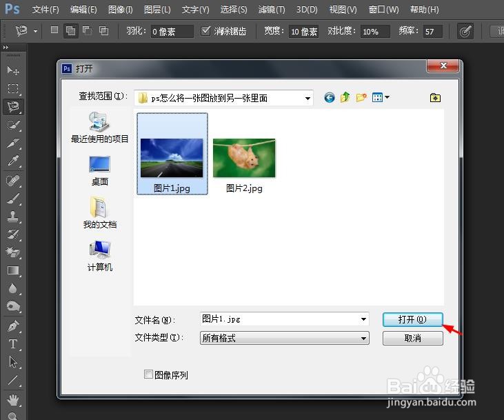The image size is (504, 420).
Task: Click the 取消 button
Action: coord(413,339)
